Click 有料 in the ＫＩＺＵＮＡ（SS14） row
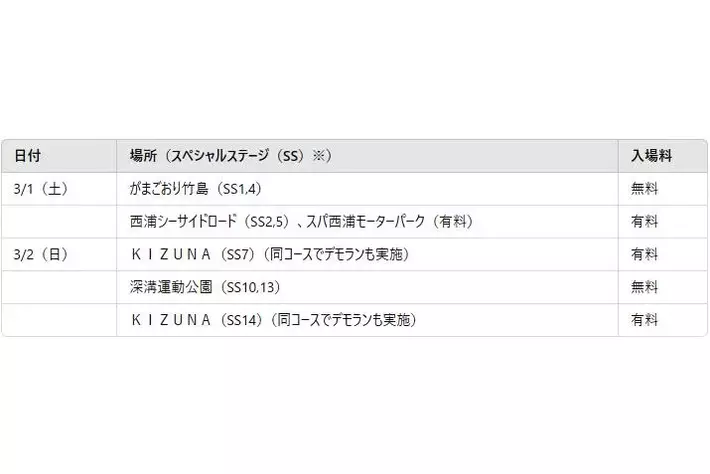 tap(644, 320)
